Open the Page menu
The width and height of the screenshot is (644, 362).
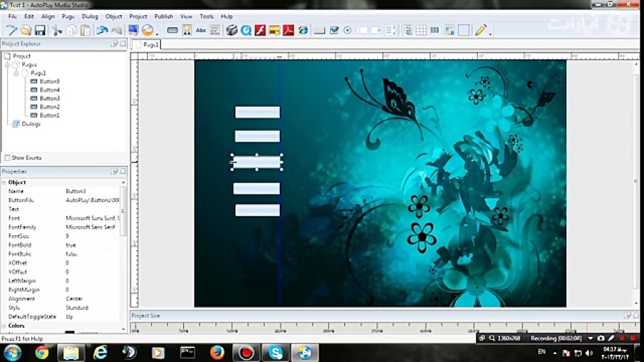tap(68, 16)
